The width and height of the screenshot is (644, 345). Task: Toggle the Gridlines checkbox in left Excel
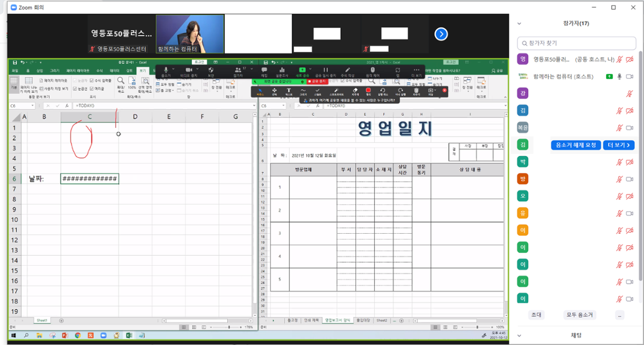[75, 88]
